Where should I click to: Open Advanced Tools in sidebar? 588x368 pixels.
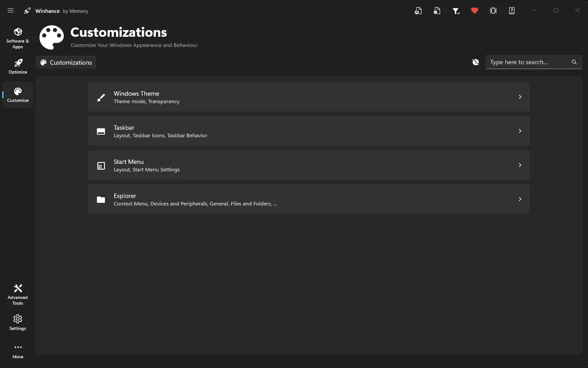[x=18, y=294]
